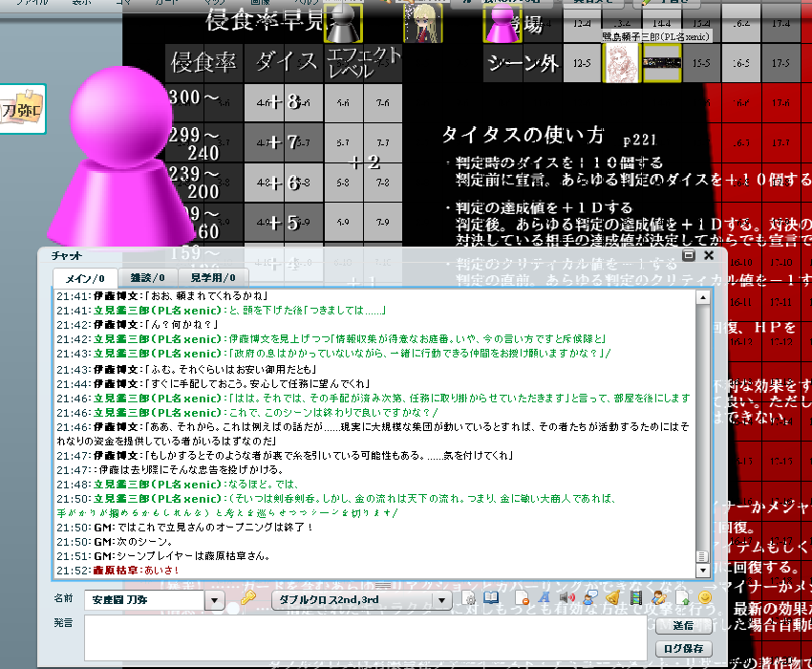Click inside the 発言 message input box
Image resolution: width=812 pixels, height=669 pixels.
click(363, 637)
